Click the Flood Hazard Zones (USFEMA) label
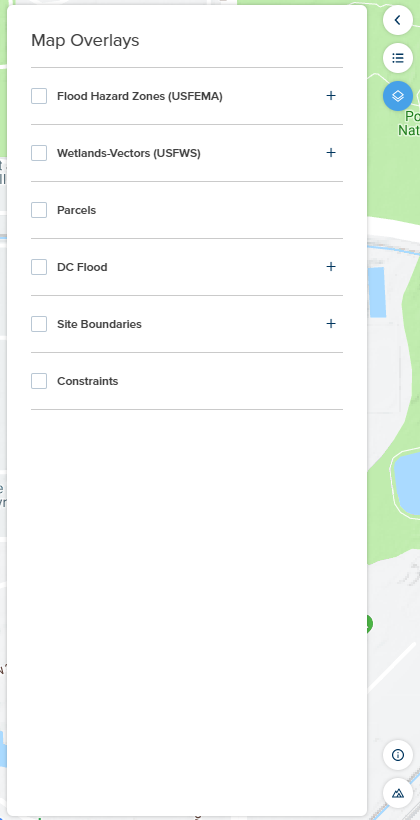 coord(140,96)
